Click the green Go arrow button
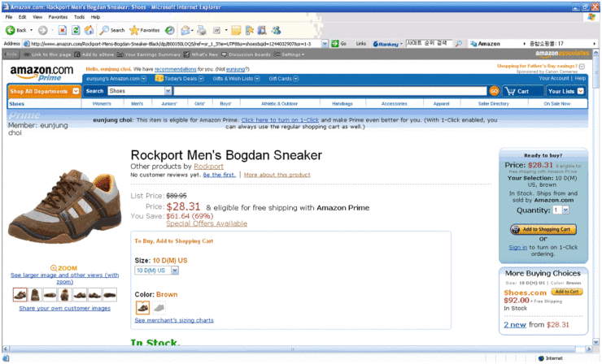 (335, 43)
